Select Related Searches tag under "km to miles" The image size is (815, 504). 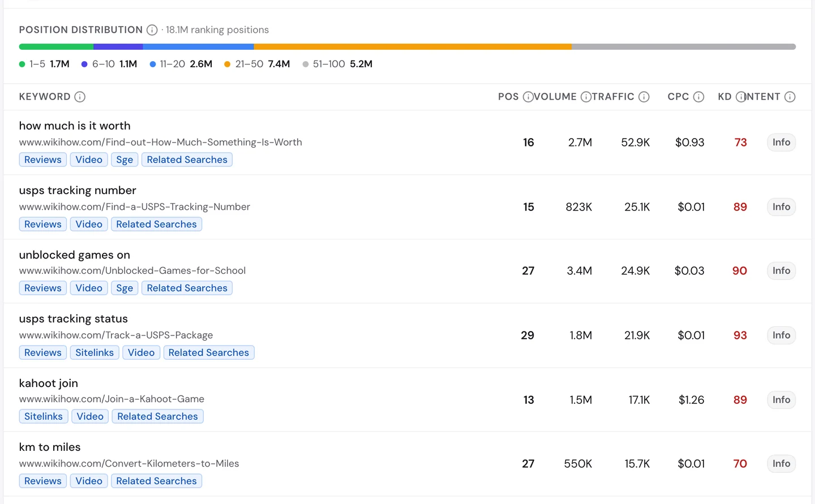[x=156, y=481]
